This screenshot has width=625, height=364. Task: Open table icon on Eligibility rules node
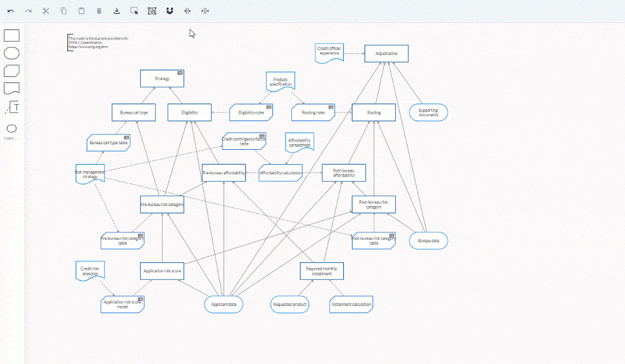(x=269, y=107)
